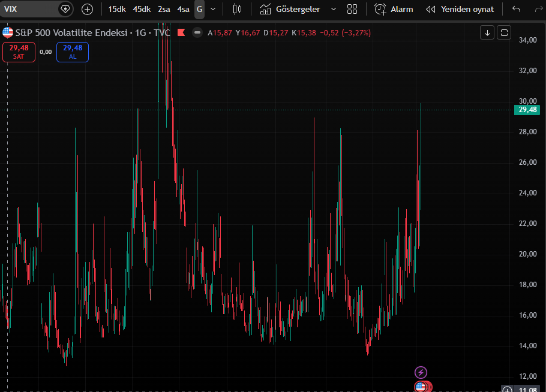
Task: Click the square frame button at chart top right
Action: (504, 33)
